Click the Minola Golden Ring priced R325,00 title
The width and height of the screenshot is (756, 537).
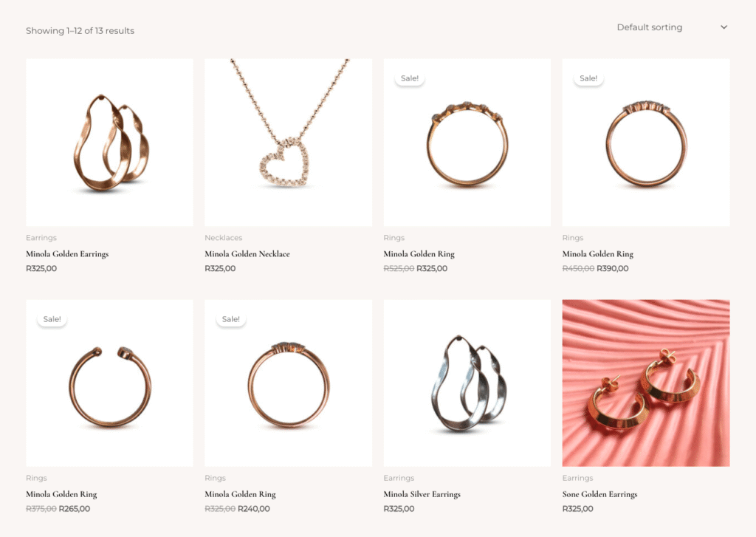(x=419, y=254)
